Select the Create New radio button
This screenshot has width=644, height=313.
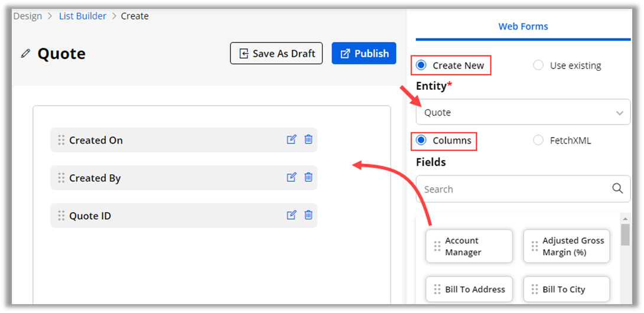421,66
